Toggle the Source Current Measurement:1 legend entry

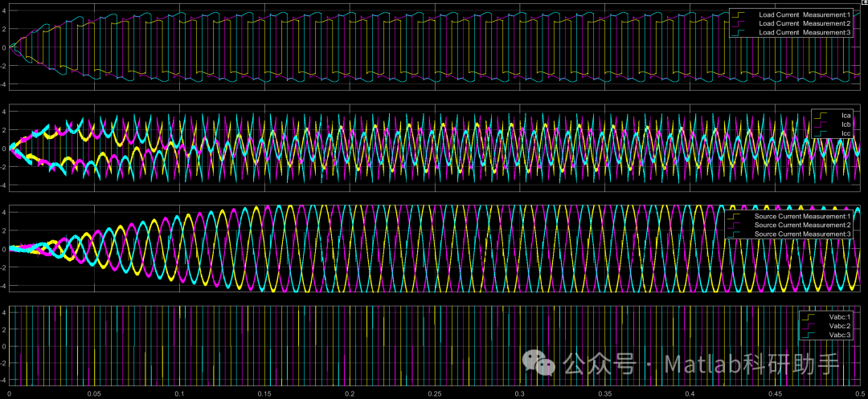coord(790,216)
